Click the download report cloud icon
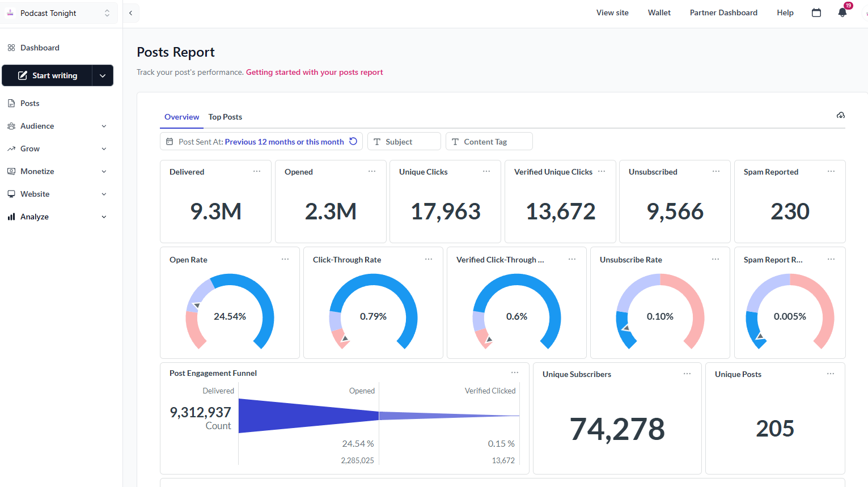Image resolution: width=868 pixels, height=487 pixels. (841, 116)
